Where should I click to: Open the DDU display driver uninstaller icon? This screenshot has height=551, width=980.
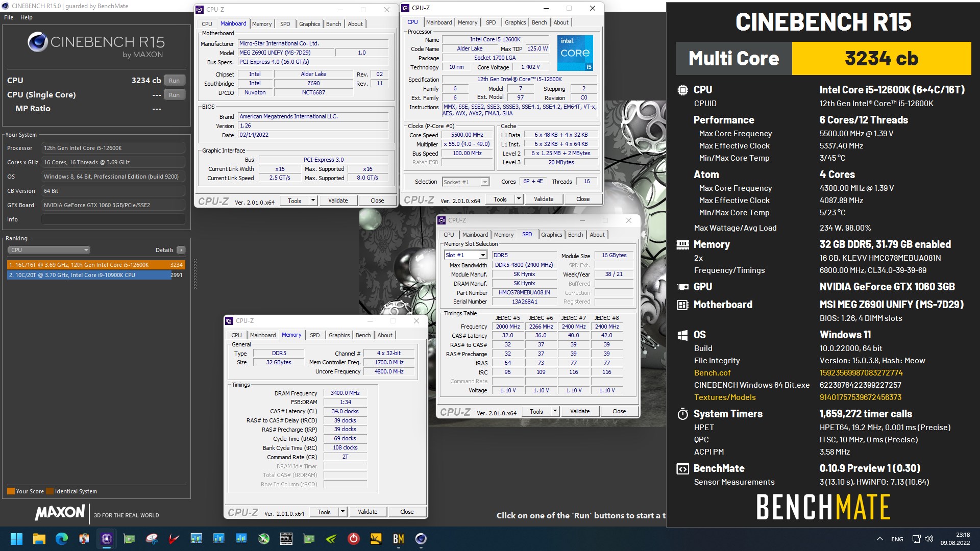coord(286,539)
